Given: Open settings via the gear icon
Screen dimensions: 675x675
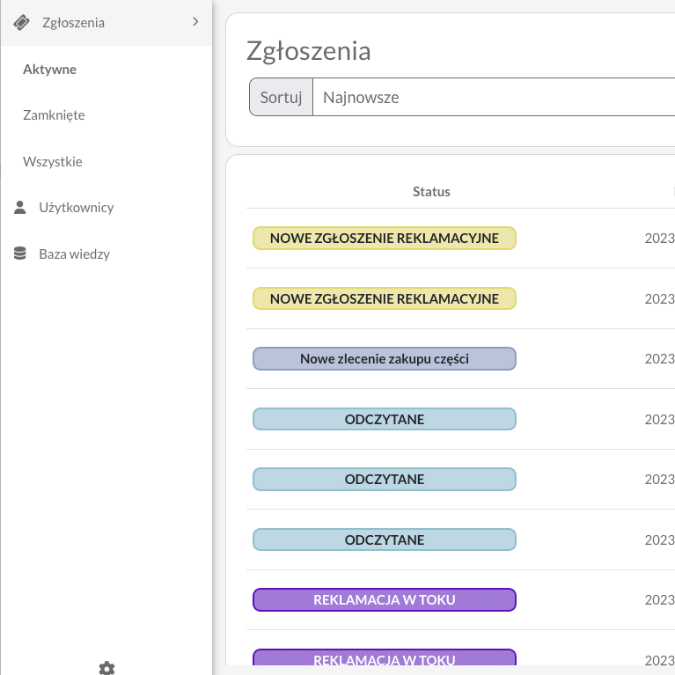Looking at the screenshot, I should [106, 667].
